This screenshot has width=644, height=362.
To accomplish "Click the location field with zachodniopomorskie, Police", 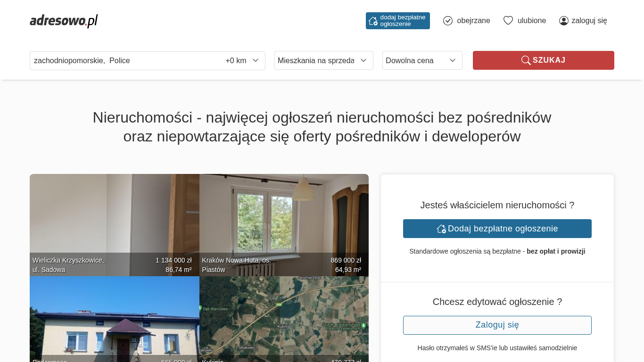I will click(x=123, y=61).
